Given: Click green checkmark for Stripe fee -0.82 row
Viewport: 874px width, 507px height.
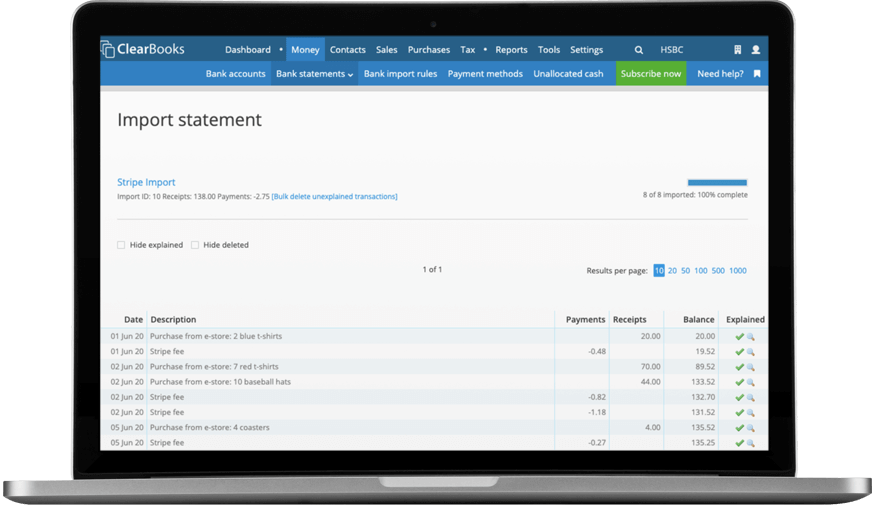Looking at the screenshot, I should tap(740, 397).
